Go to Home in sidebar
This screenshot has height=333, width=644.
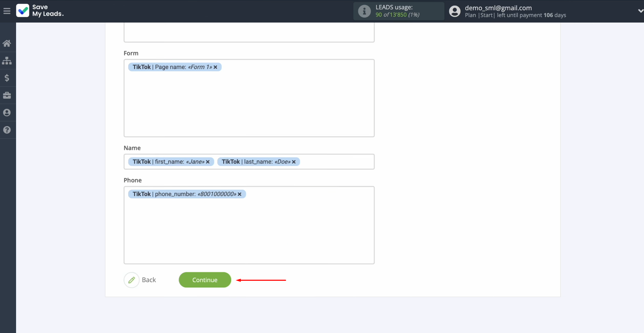pyautogui.click(x=7, y=43)
